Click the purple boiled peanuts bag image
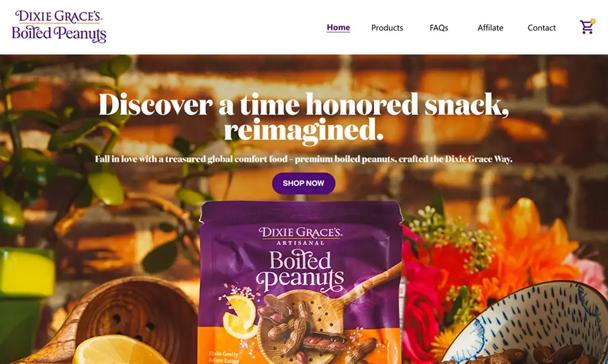The height and width of the screenshot is (364, 608). 301,283
